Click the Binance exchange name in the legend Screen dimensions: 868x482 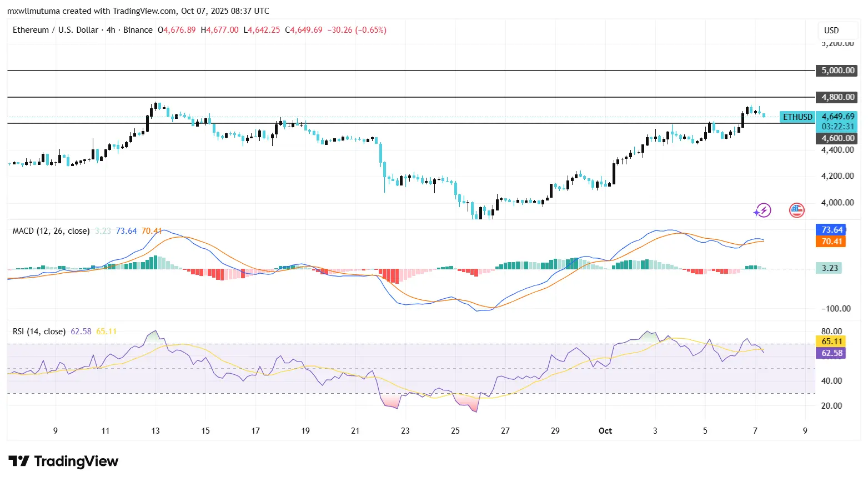[138, 30]
